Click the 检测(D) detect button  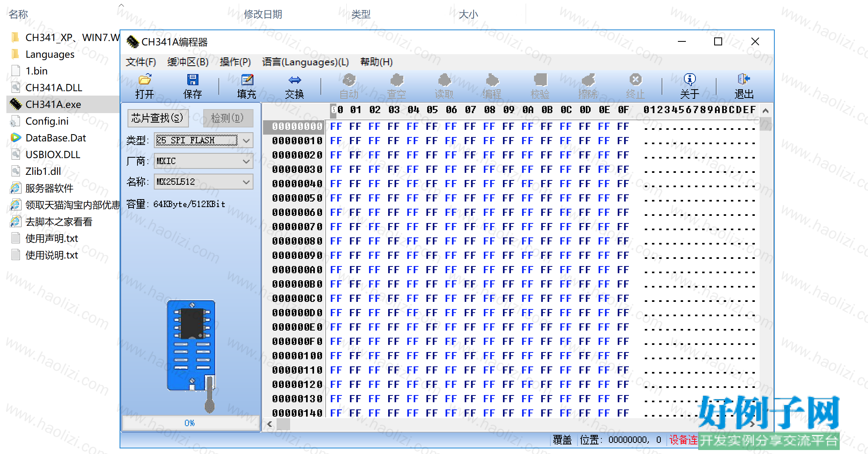pyautogui.click(x=228, y=118)
